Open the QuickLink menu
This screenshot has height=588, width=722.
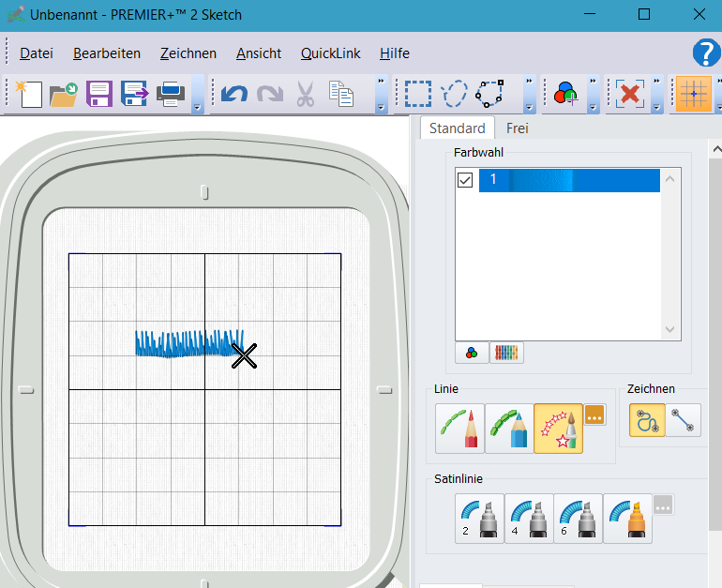[x=331, y=53]
